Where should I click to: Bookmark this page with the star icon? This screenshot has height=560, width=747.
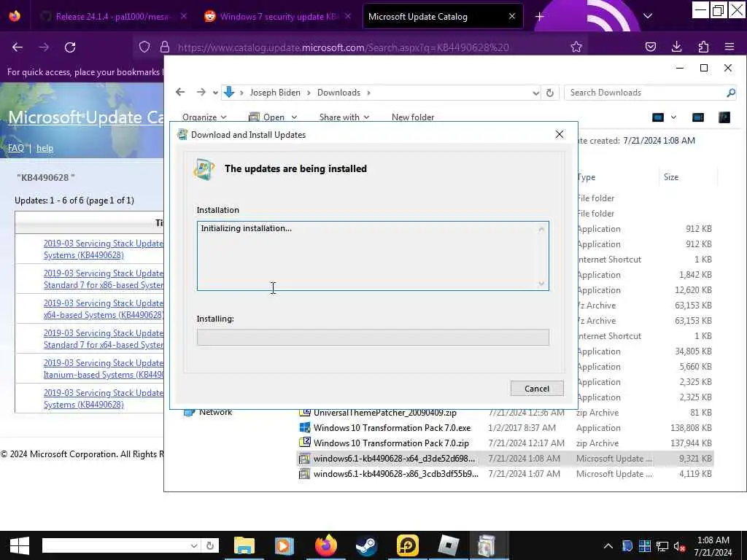point(576,47)
